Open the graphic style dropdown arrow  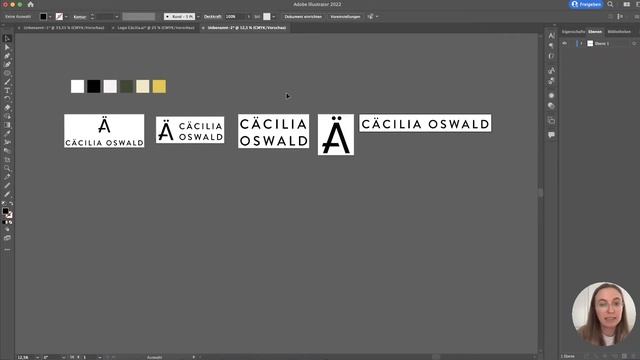point(273,17)
